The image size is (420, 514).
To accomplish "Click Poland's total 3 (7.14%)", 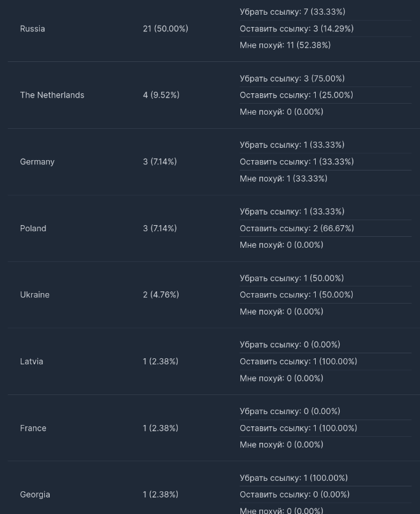I will (160, 228).
